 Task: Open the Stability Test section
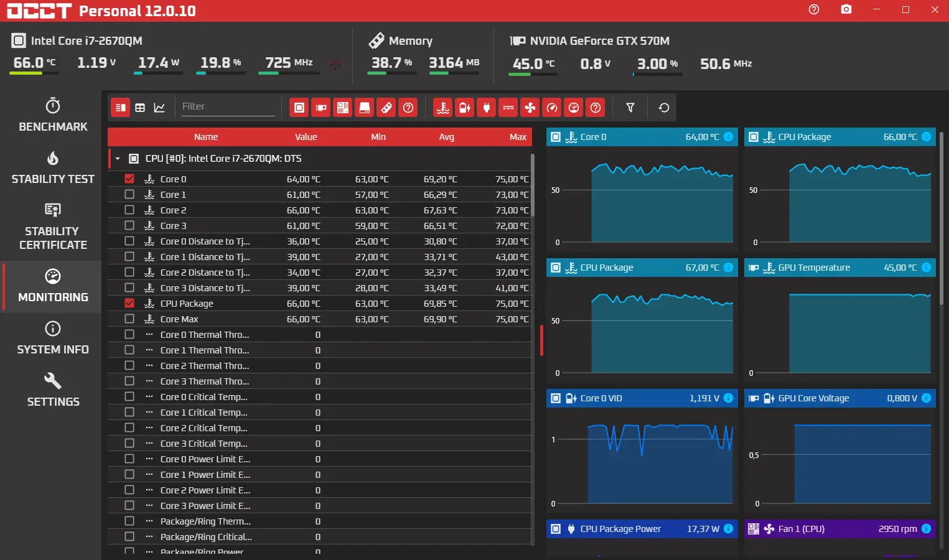[x=53, y=168]
